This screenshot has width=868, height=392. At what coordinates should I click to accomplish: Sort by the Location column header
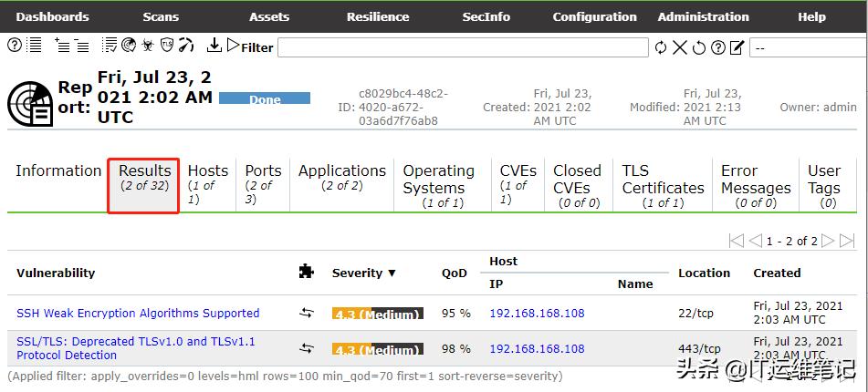[x=704, y=273]
